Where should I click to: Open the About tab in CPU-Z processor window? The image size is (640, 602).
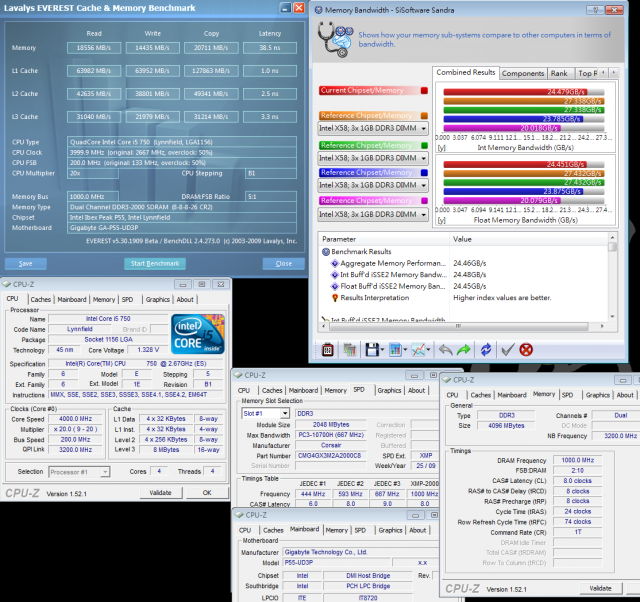pyautogui.click(x=185, y=300)
